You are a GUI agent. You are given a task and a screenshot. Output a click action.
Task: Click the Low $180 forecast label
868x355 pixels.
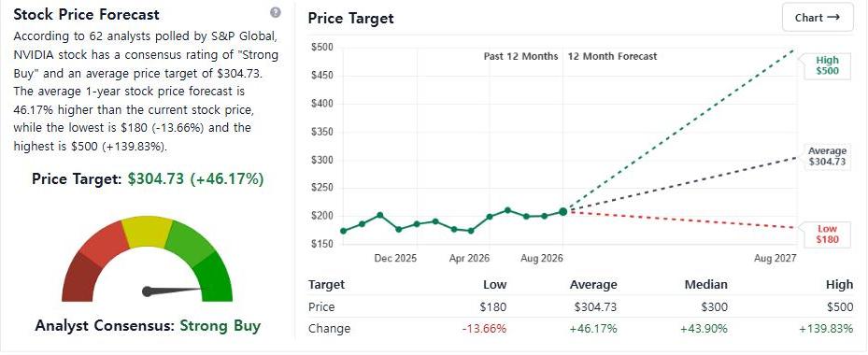click(827, 234)
